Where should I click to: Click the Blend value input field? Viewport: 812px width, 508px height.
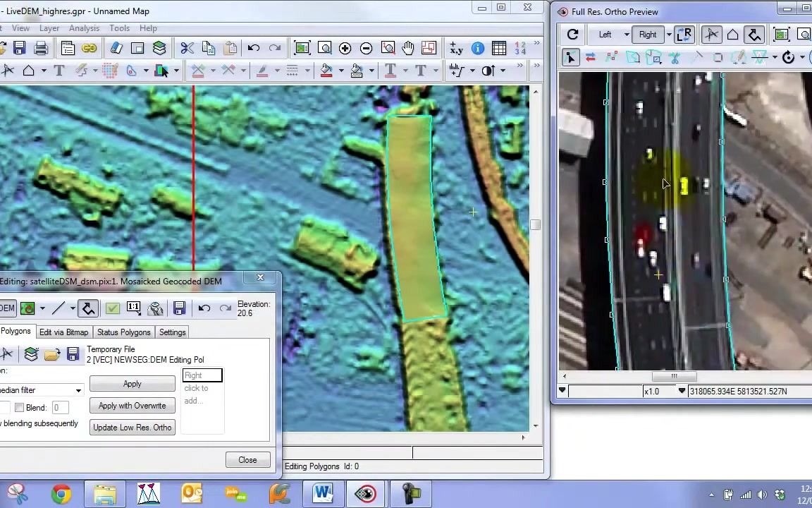(60, 408)
